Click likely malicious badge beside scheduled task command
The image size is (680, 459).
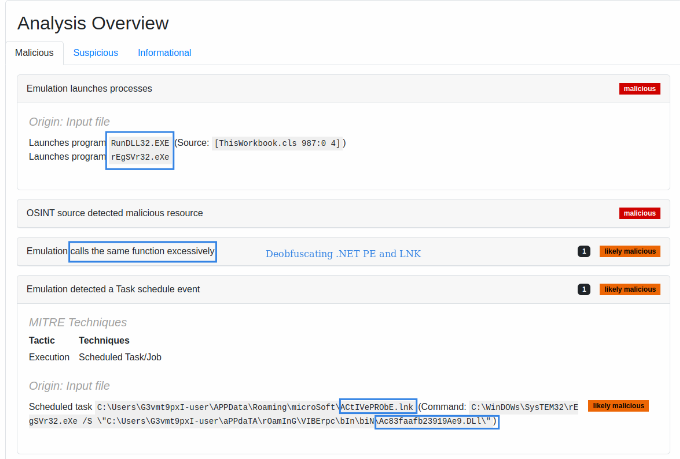pyautogui.click(x=619, y=406)
